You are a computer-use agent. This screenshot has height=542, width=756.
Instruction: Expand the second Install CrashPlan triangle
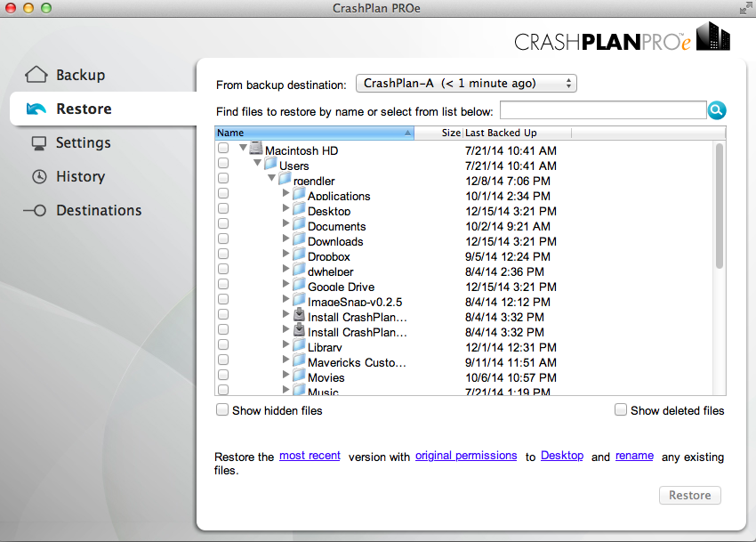286,329
